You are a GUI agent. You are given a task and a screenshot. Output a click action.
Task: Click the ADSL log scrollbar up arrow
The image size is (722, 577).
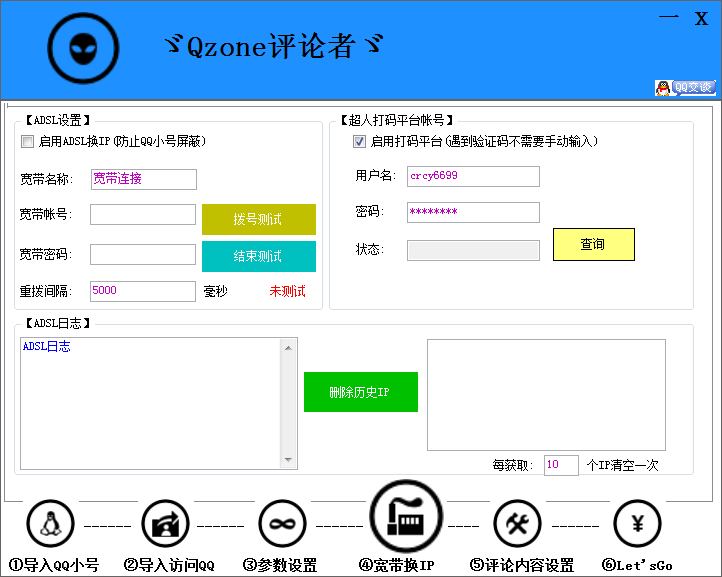289,348
